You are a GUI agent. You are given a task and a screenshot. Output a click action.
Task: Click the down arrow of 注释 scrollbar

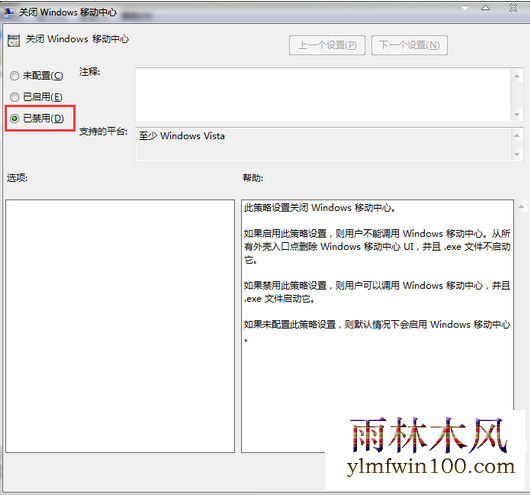point(516,115)
